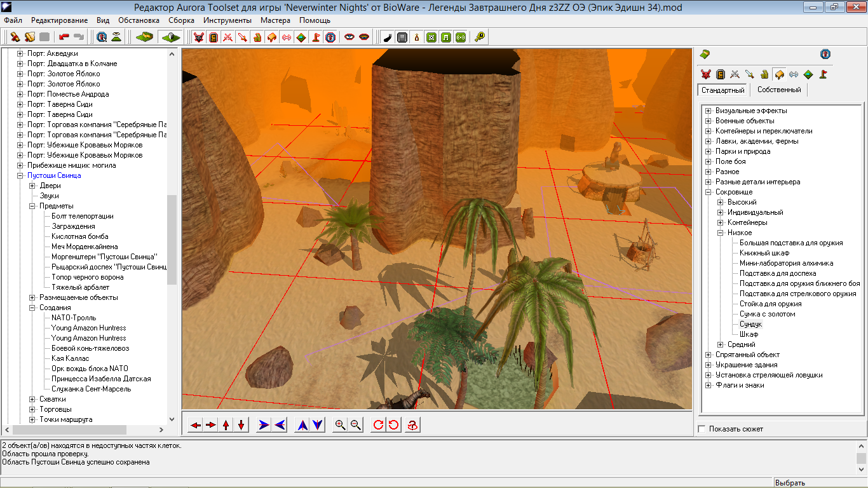Select merchants coins palette icon in right panel
Viewport: 868px width, 488px height.
click(764, 74)
